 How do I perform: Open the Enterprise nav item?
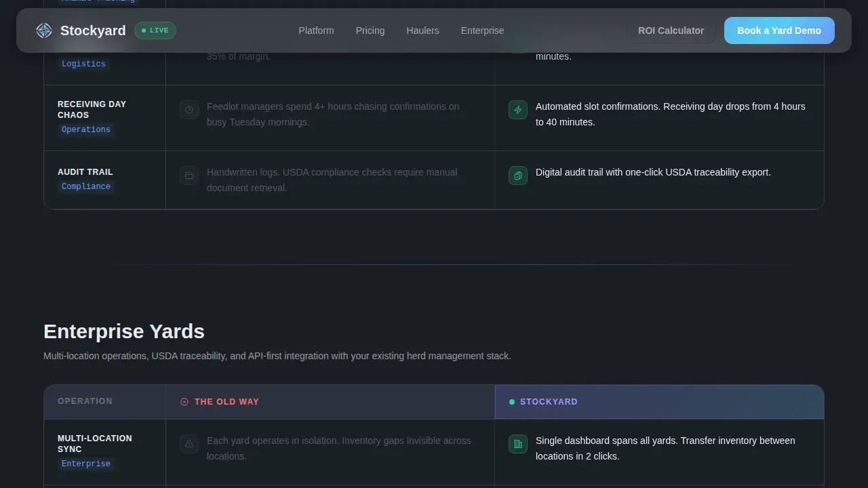[482, 30]
